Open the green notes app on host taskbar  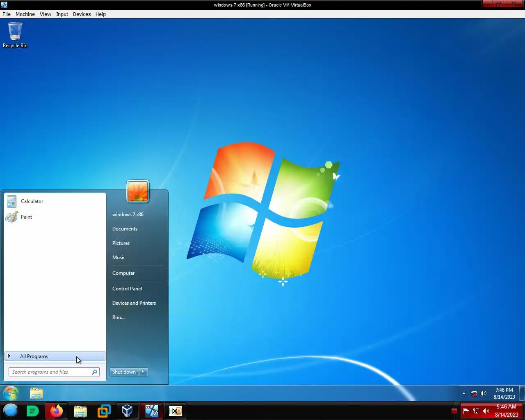click(32, 411)
